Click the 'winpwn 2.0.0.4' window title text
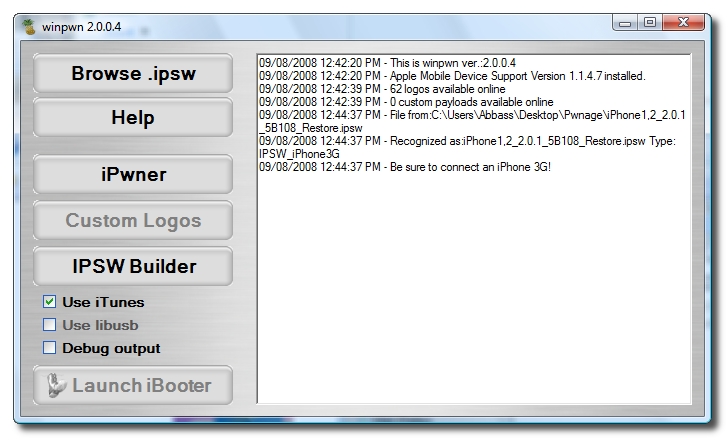 point(81,27)
